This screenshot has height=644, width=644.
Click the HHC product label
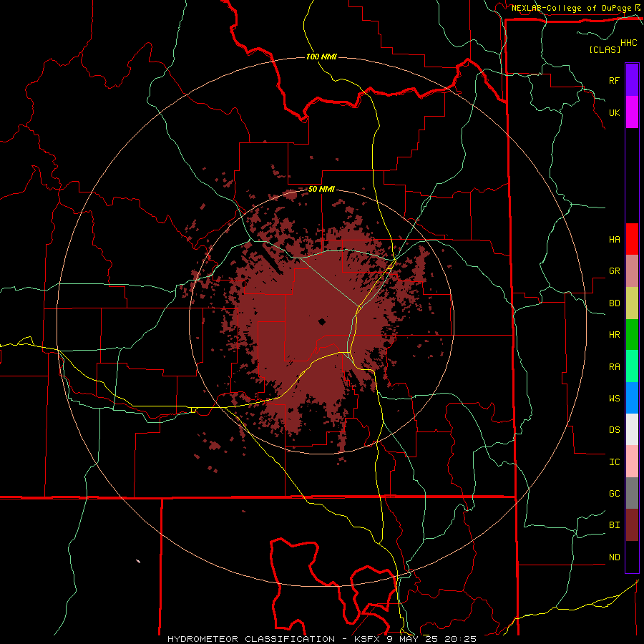[x=628, y=43]
